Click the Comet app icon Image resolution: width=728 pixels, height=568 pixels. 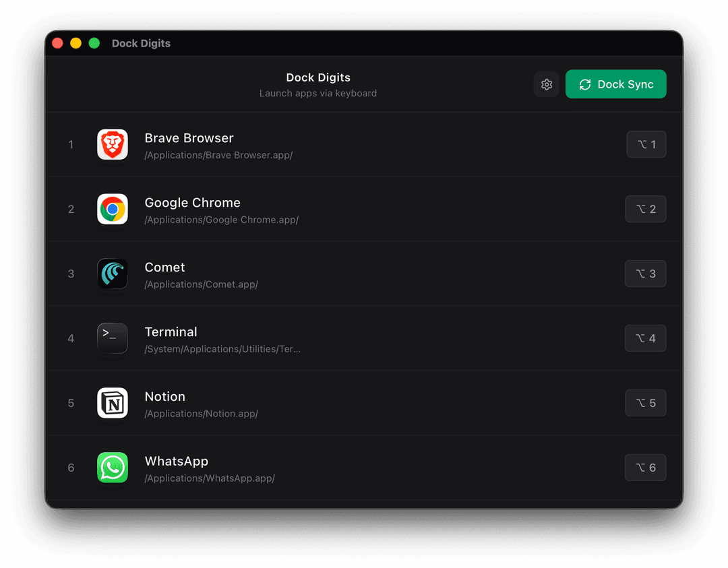[x=113, y=274]
